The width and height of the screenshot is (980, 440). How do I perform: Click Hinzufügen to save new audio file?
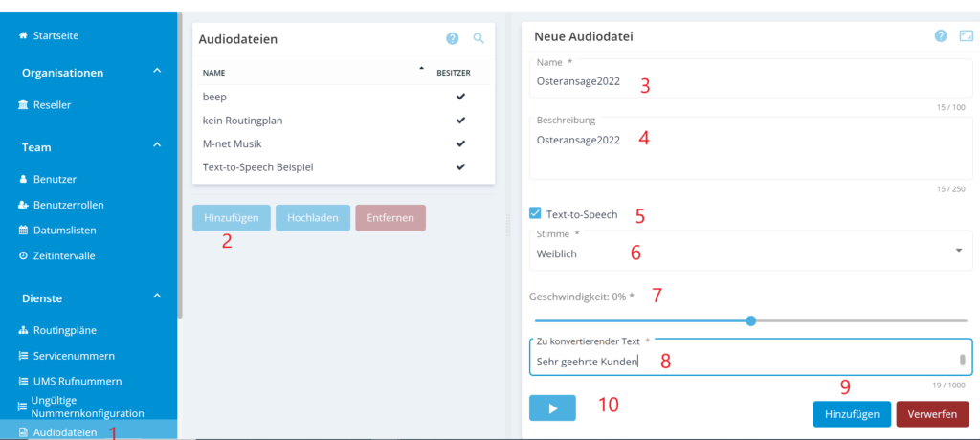pyautogui.click(x=851, y=414)
